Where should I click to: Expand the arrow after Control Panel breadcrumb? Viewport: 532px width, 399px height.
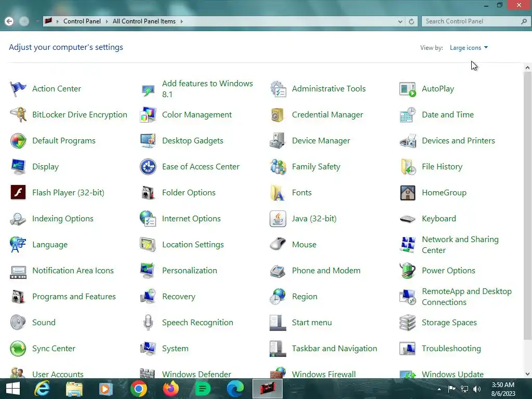tap(107, 21)
